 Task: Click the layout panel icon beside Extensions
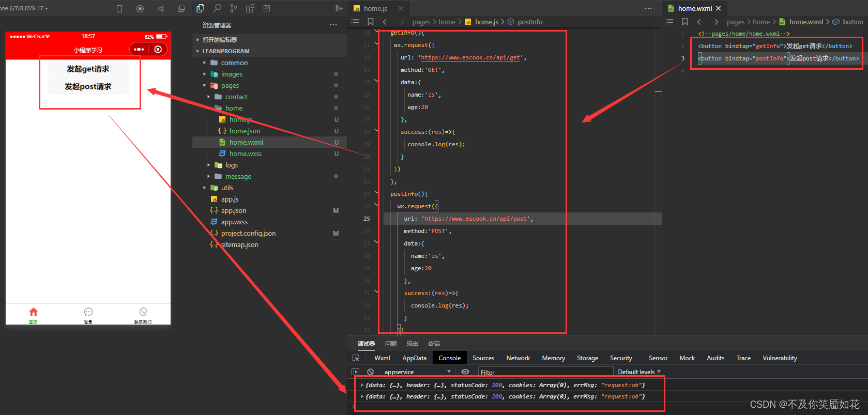pos(267,8)
